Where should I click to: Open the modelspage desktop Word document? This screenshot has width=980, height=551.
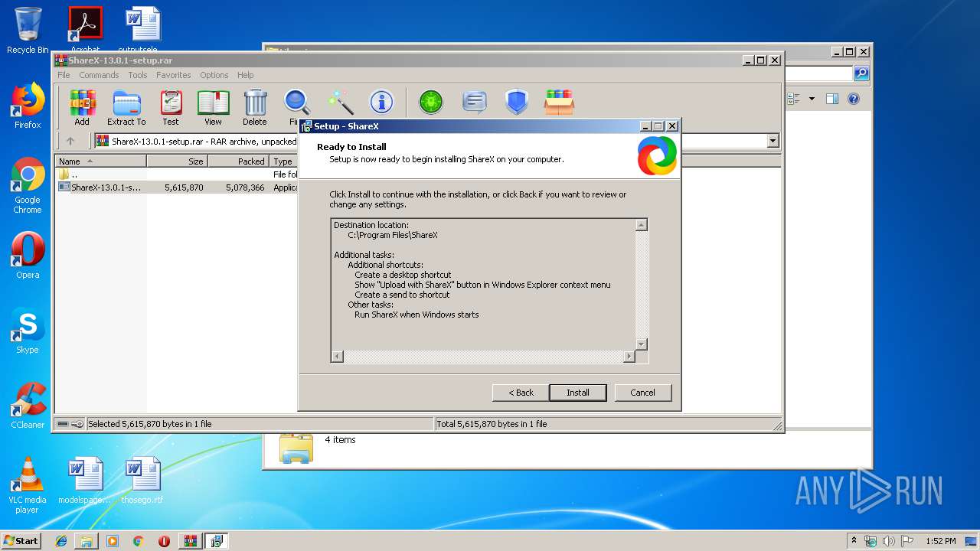point(85,481)
